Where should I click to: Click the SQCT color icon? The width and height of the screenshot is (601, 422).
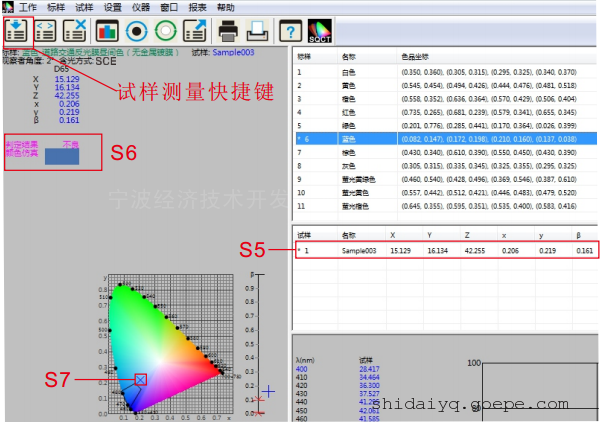[x=320, y=30]
